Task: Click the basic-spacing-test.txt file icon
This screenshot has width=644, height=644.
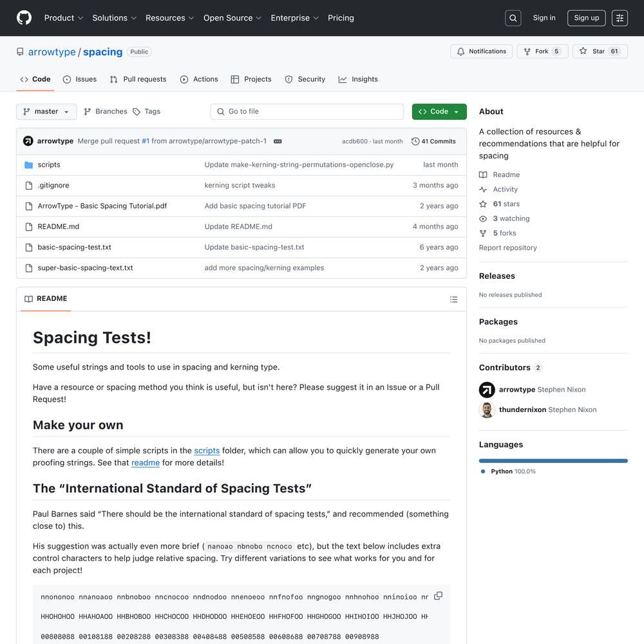Action: click(29, 247)
